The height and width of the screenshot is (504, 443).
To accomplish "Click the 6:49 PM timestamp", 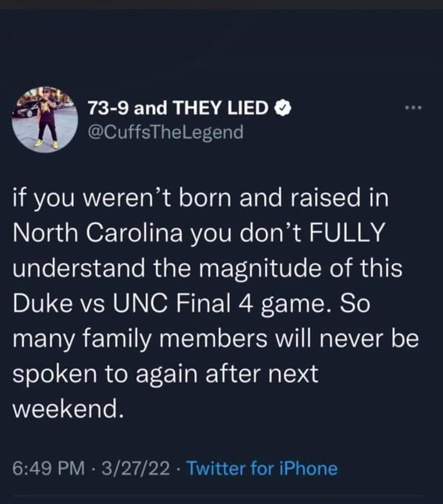I will click(x=48, y=469).
